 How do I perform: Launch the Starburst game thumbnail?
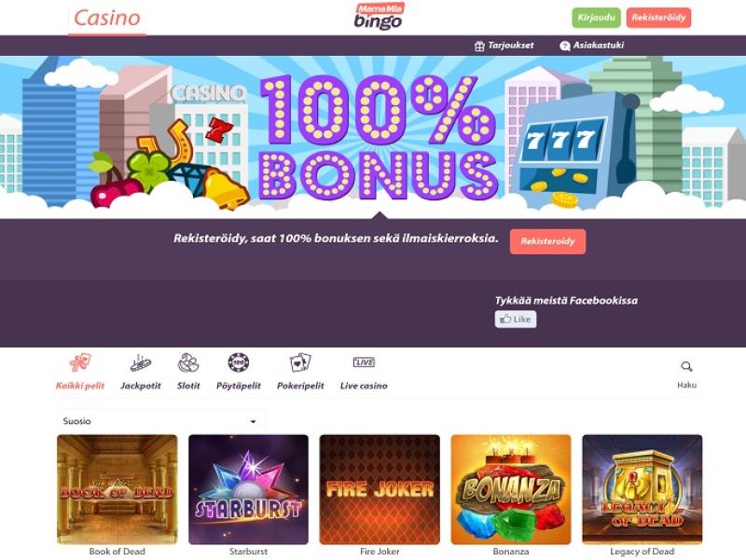[248, 489]
